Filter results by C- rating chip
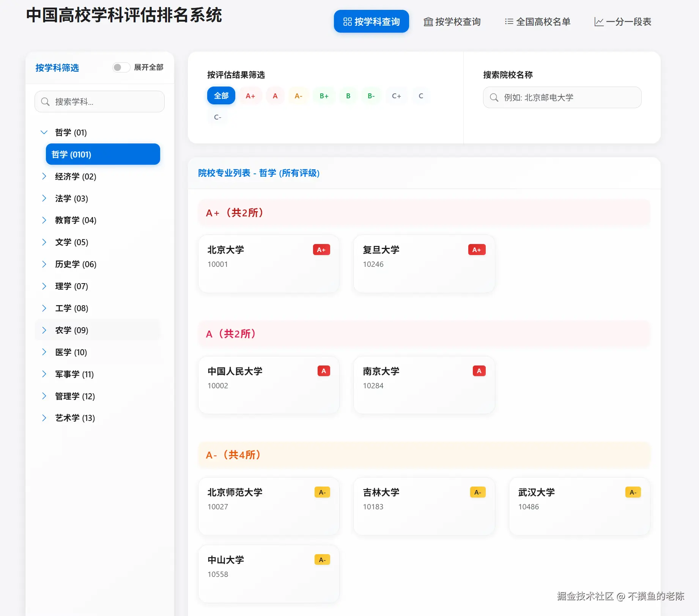Screen dimensions: 699x616 click(x=217, y=117)
